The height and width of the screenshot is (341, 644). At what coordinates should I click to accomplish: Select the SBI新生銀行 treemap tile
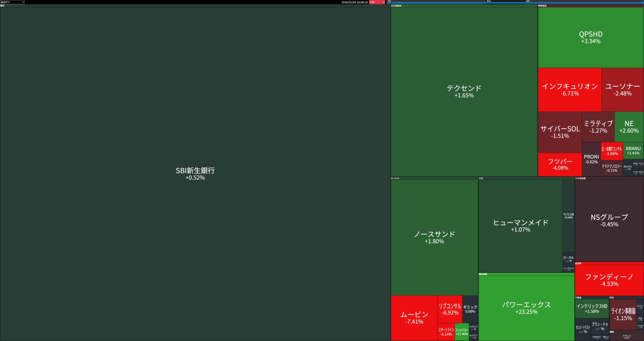(x=195, y=174)
